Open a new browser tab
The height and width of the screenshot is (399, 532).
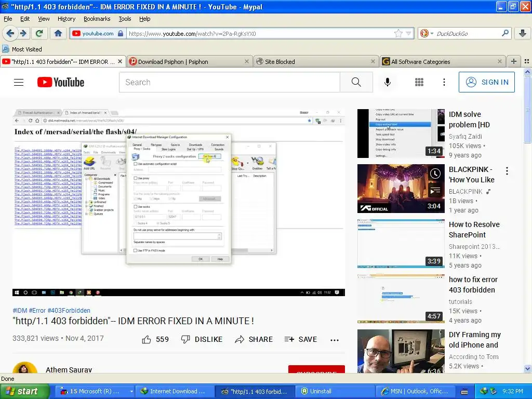[514, 61]
